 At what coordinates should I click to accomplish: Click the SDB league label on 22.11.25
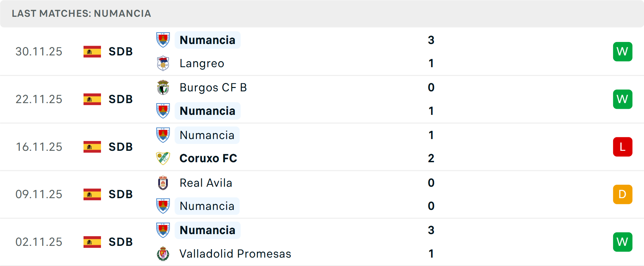tap(120, 99)
